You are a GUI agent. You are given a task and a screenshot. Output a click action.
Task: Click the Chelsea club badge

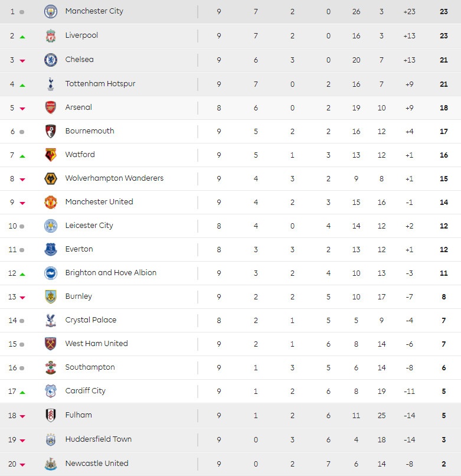(51, 60)
